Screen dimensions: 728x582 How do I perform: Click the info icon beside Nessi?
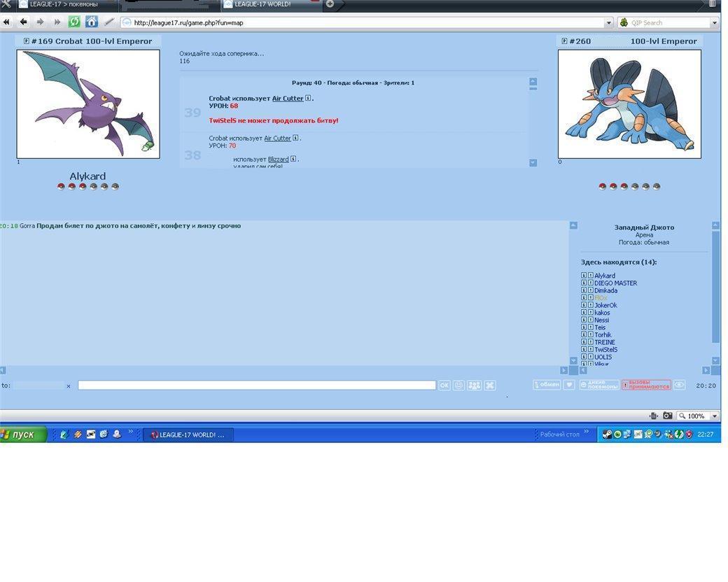584,320
